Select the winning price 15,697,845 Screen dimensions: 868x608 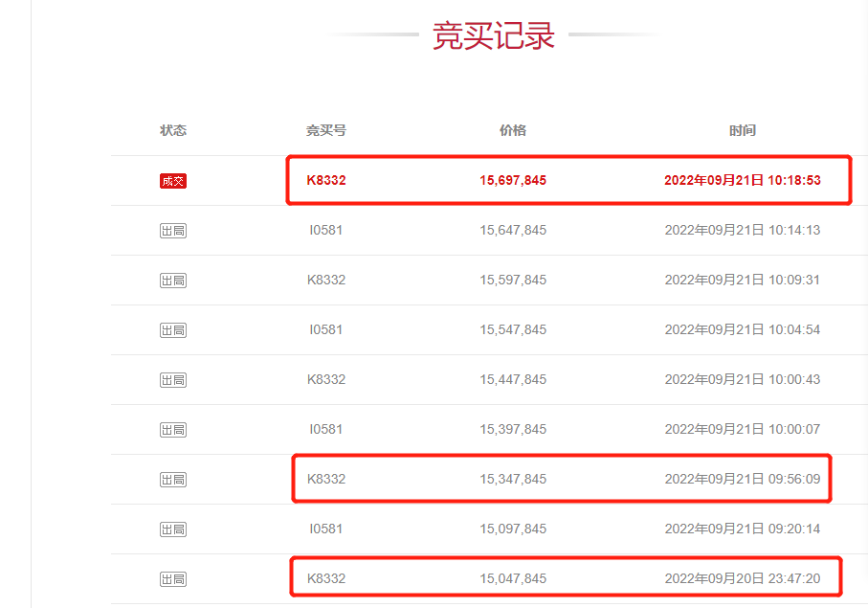513,181
